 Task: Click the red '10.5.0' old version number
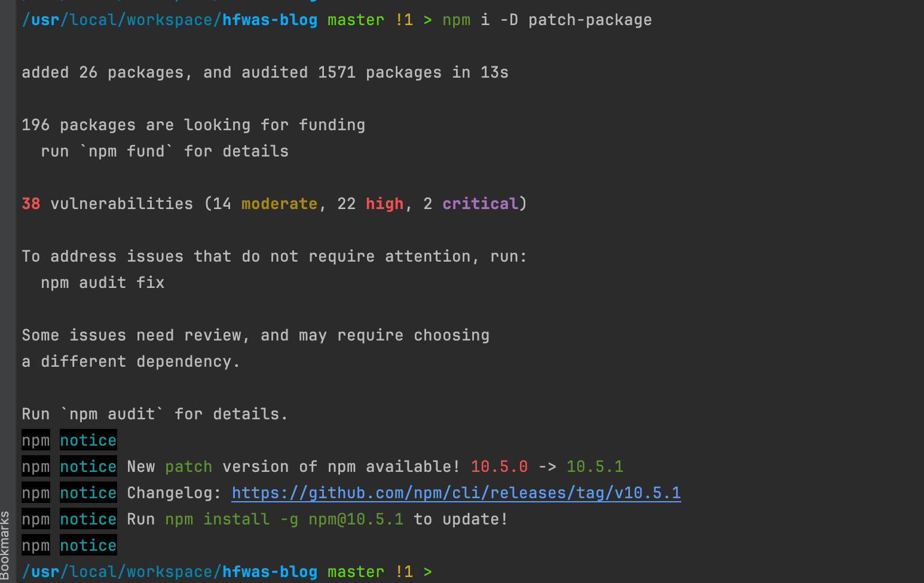(499, 467)
